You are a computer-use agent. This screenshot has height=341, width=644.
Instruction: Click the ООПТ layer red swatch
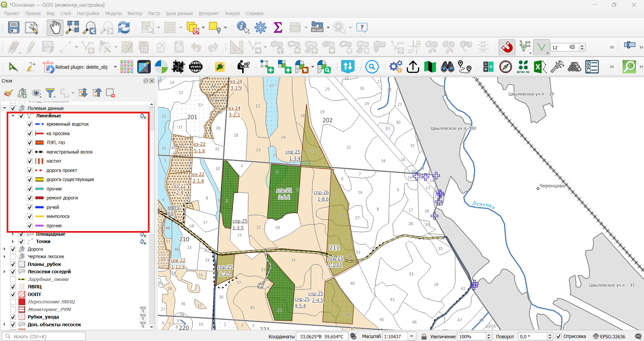[22, 294]
